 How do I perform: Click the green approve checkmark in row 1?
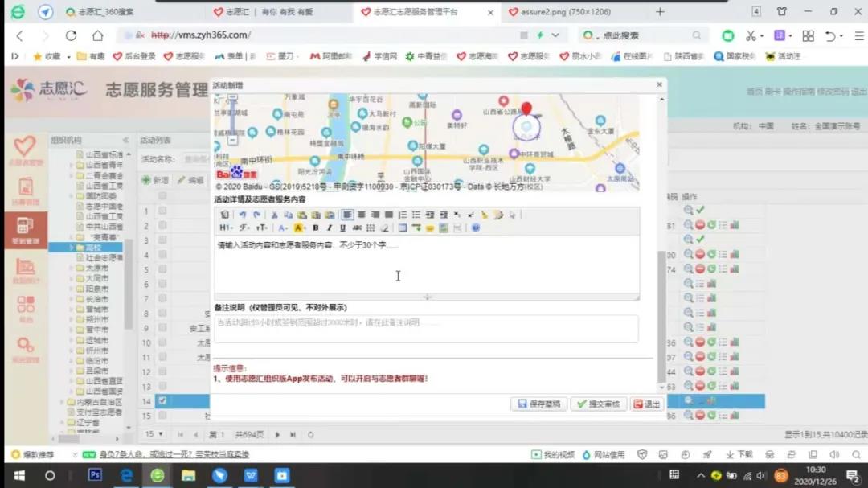(x=701, y=210)
